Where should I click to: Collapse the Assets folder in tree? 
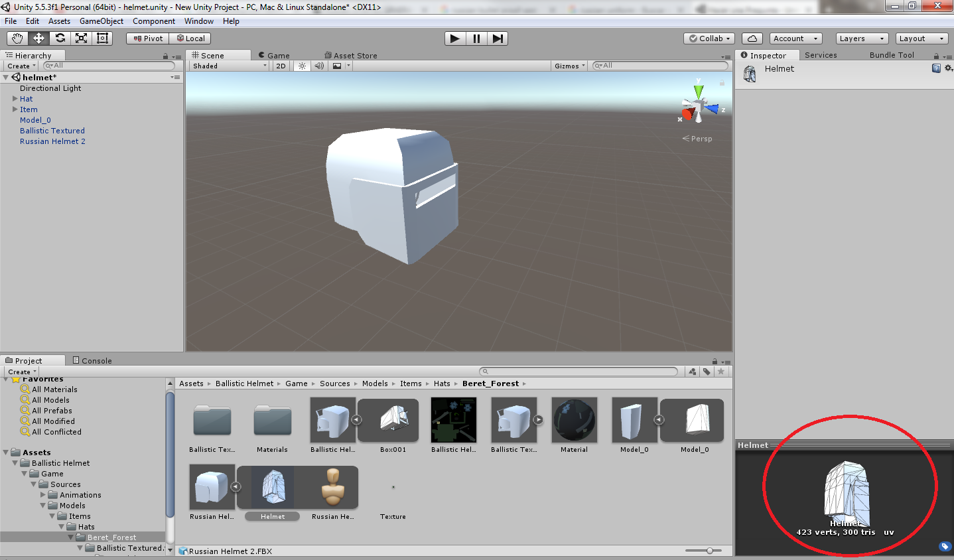6,453
